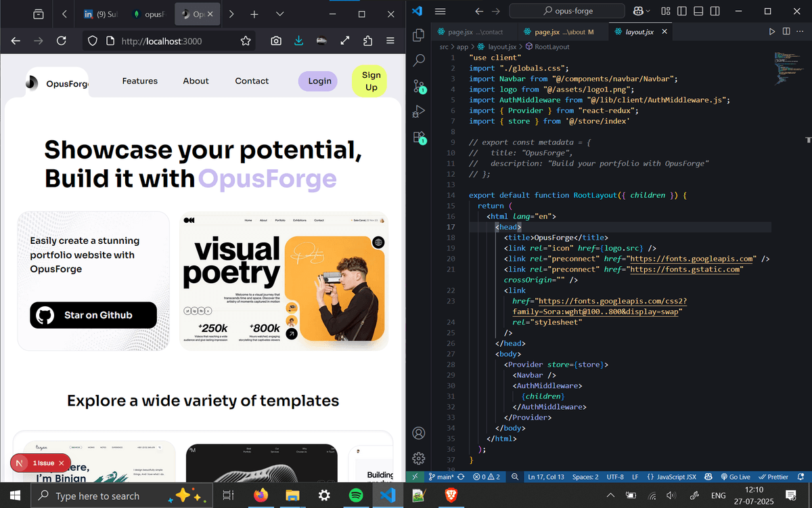List all browser tabs dropdown arrow
This screenshot has height=508, width=812.
pyautogui.click(x=279, y=14)
